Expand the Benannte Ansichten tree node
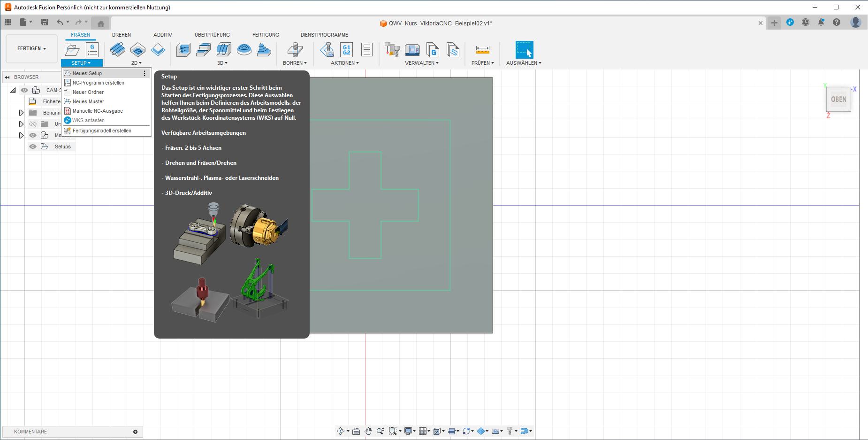 pyautogui.click(x=21, y=113)
